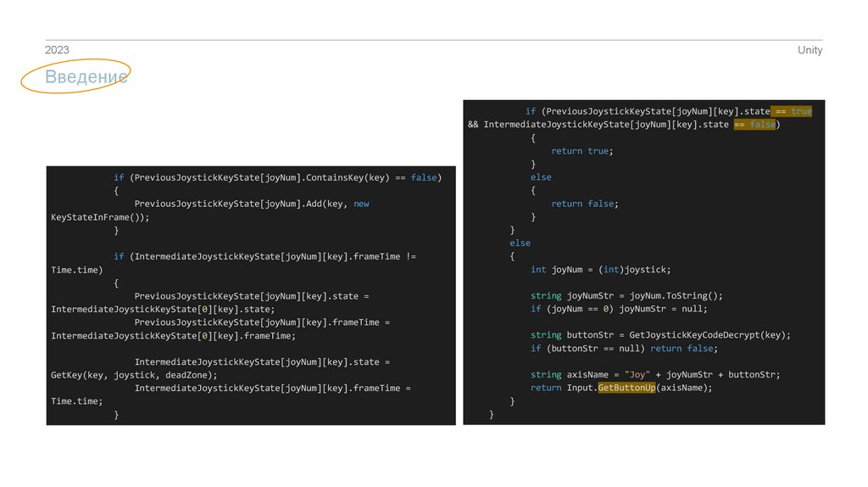The width and height of the screenshot is (868, 487).
Task: Click the highlighted 'GetButtonUp' method name
Action: tap(626, 388)
